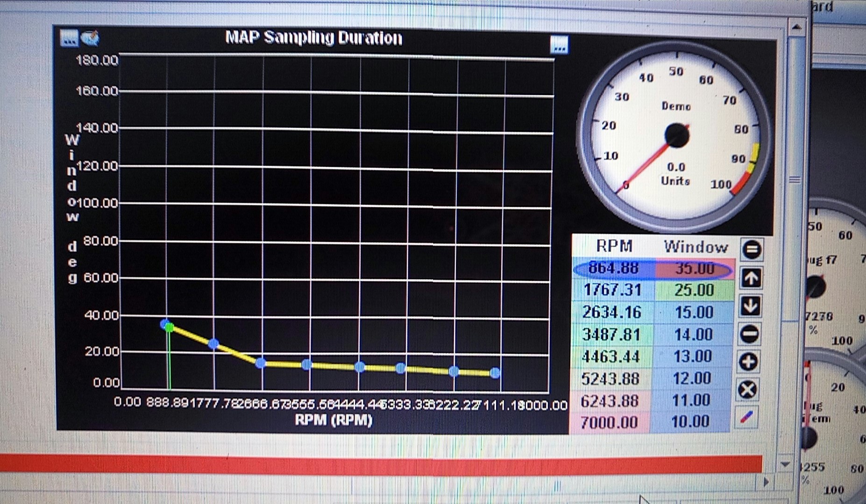Click the Demo gauge dial

pos(674,136)
